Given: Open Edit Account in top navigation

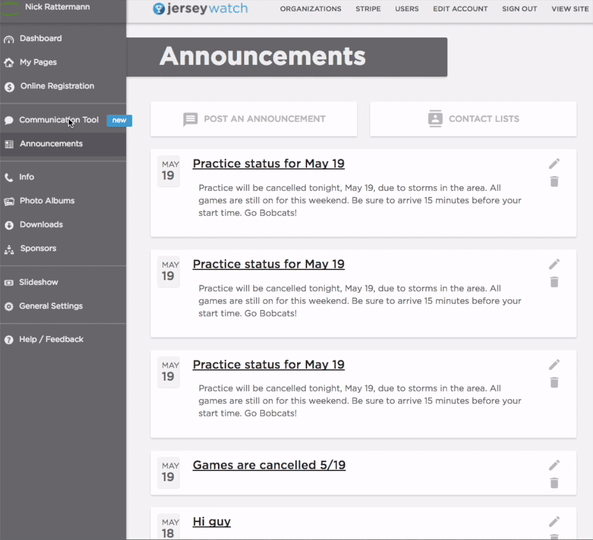Looking at the screenshot, I should [x=460, y=9].
